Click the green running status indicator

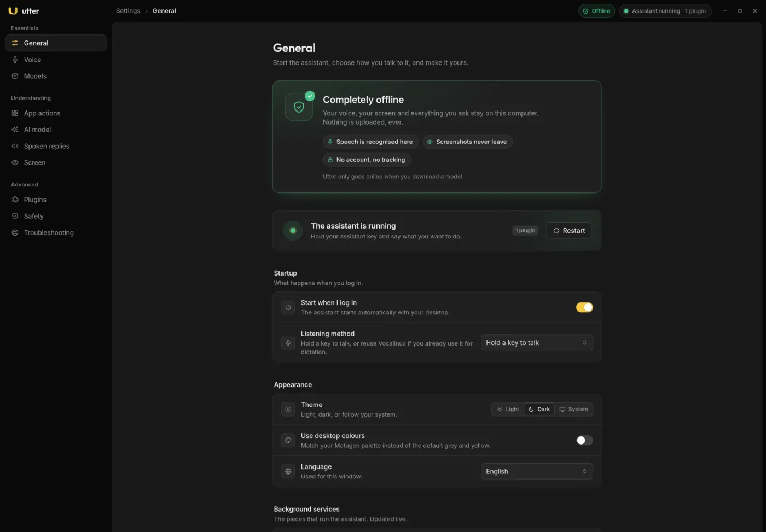click(x=293, y=231)
